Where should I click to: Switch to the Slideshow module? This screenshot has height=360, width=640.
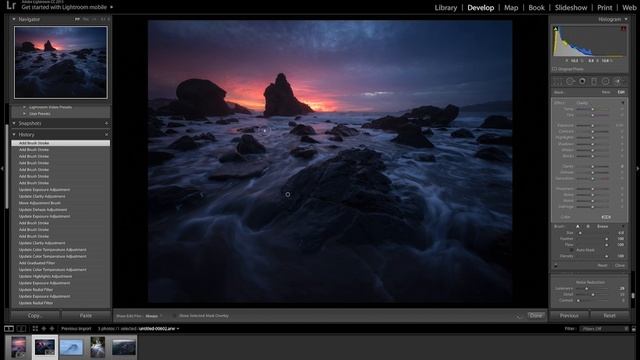(571, 8)
